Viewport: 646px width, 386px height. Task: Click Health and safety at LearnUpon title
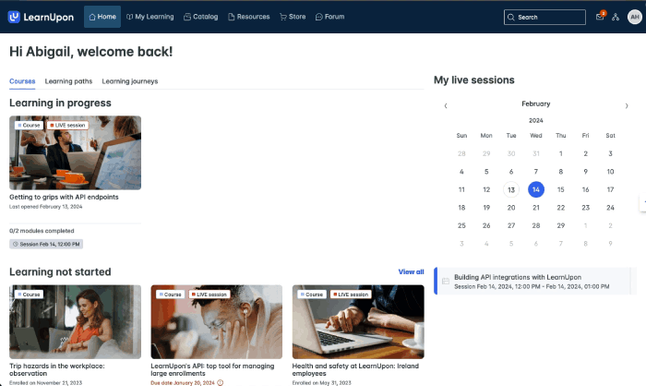click(355, 370)
